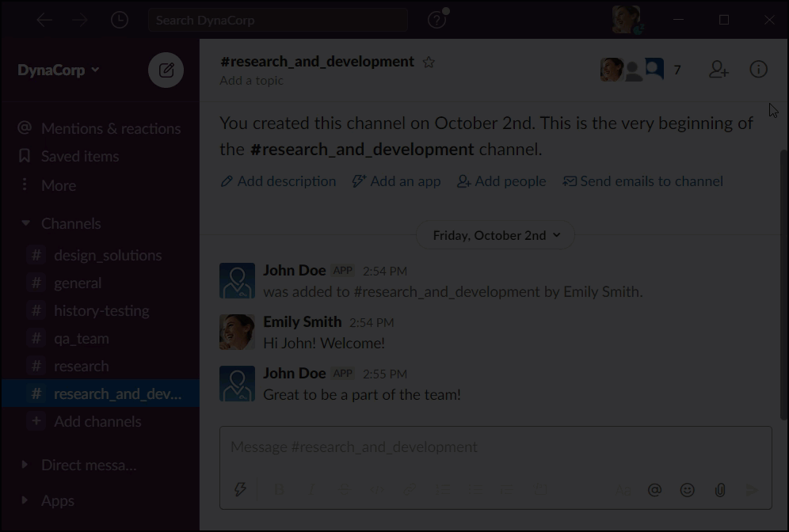Viewport: 789px width, 532px height.
Task: Toggle strikethrough formatting in composer
Action: [x=344, y=489]
